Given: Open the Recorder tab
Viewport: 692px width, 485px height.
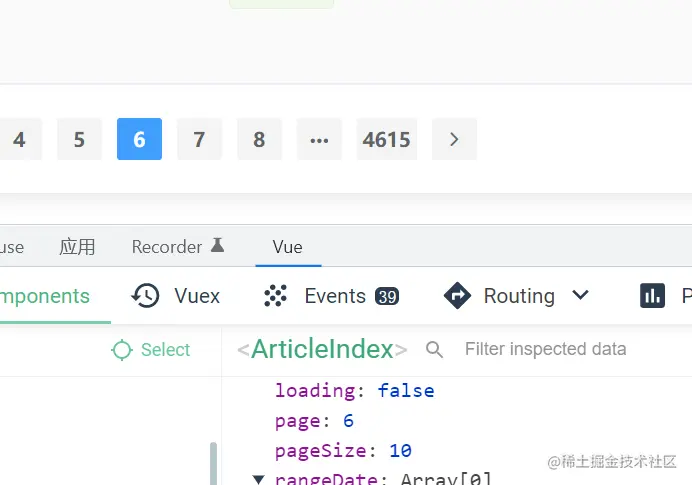Looking at the screenshot, I should pyautogui.click(x=167, y=247).
